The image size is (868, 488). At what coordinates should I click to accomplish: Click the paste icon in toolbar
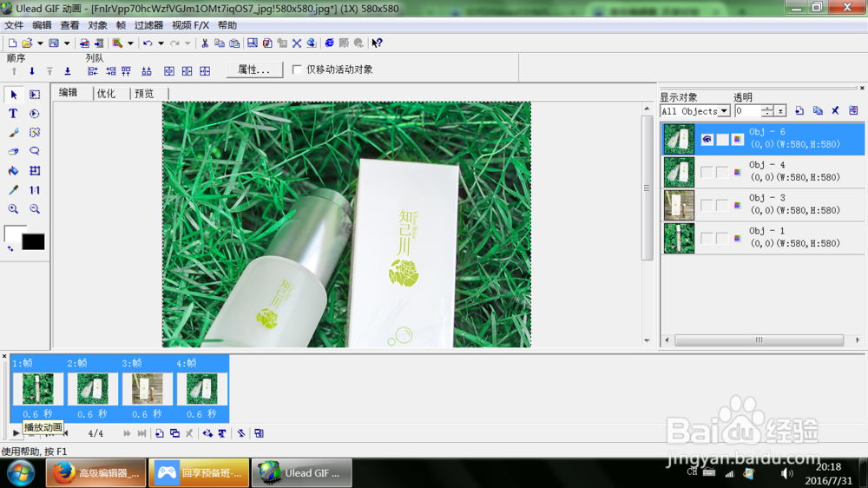(234, 43)
